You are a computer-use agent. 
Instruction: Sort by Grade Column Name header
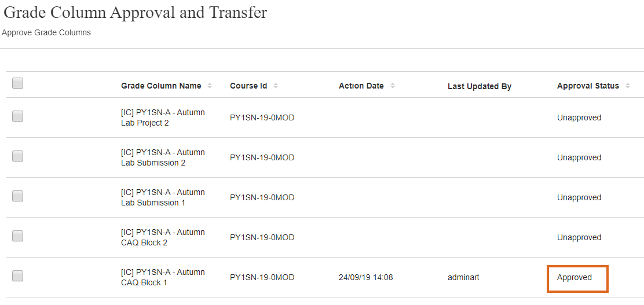161,86
